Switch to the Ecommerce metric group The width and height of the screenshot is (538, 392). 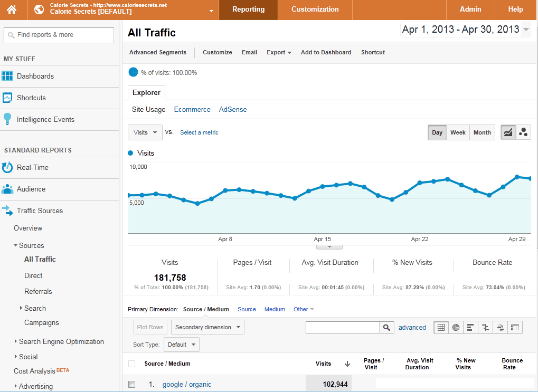click(x=192, y=109)
